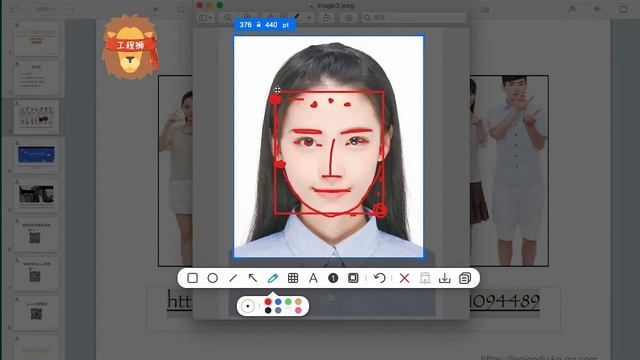Pick the white pen color
The height and width of the screenshot is (360, 640).
288,311
